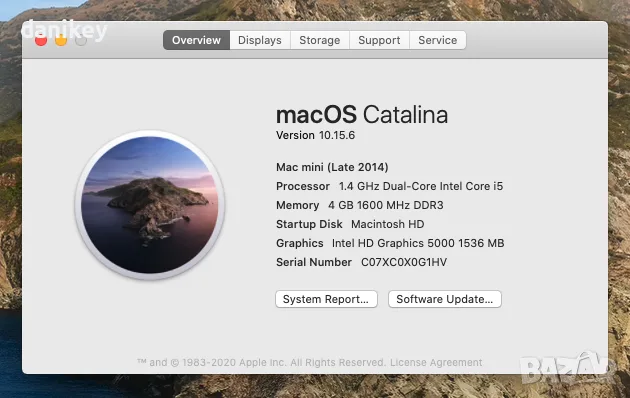The height and width of the screenshot is (398, 630).
Task: Open the Storage tab
Action: (x=320, y=40)
